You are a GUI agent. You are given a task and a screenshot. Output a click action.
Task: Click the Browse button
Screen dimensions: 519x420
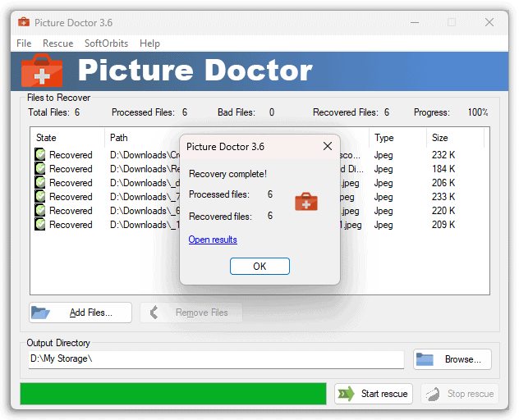tap(452, 359)
